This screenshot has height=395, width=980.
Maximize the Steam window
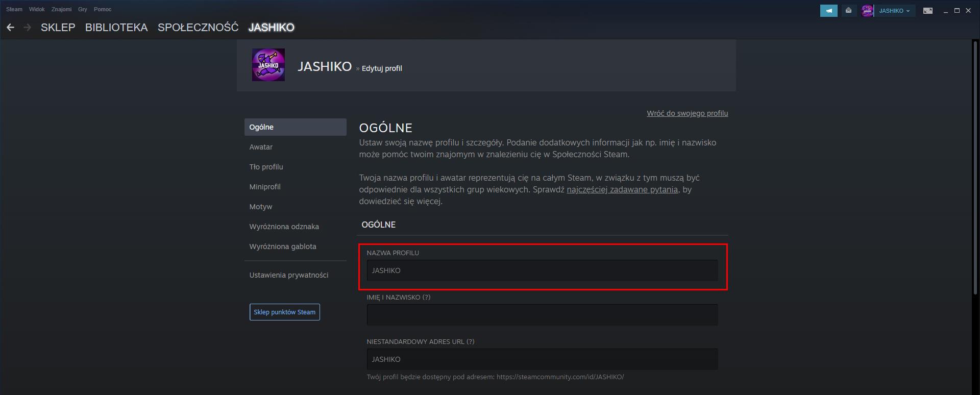tap(957, 11)
